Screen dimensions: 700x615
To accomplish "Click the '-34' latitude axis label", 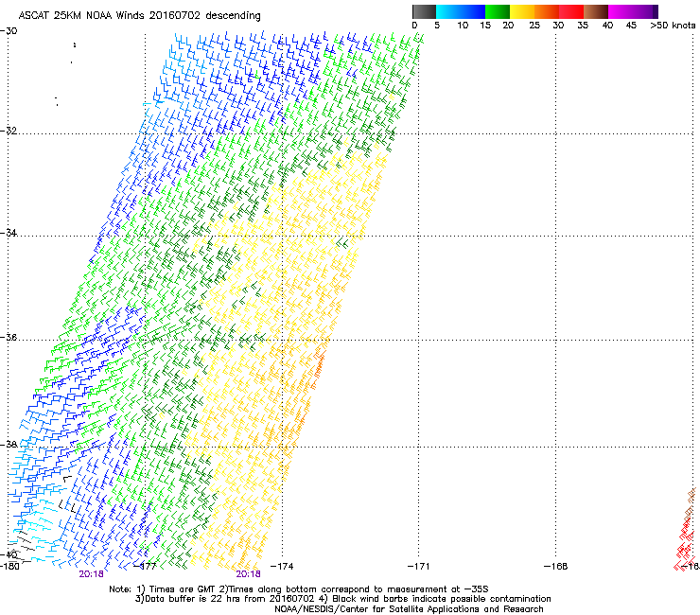I will pyautogui.click(x=9, y=233).
